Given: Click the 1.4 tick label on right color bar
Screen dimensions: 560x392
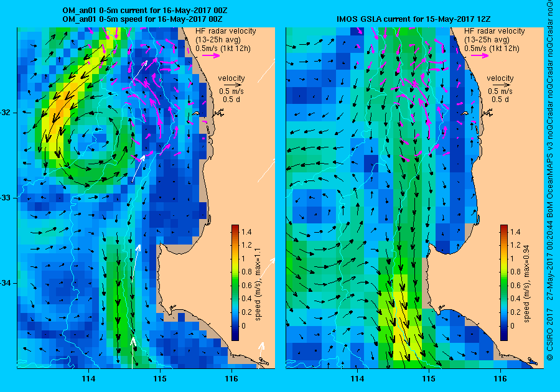Looking at the screenshot, I should tap(515, 232).
